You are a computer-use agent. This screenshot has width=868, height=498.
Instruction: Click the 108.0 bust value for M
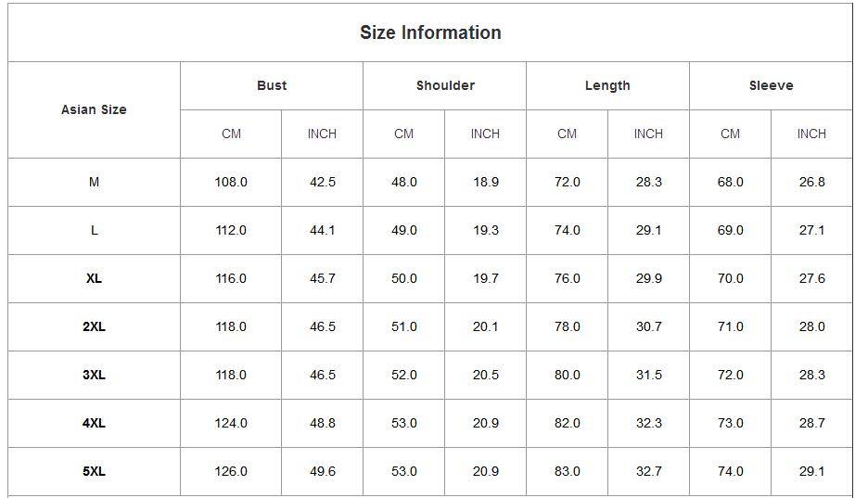(231, 182)
